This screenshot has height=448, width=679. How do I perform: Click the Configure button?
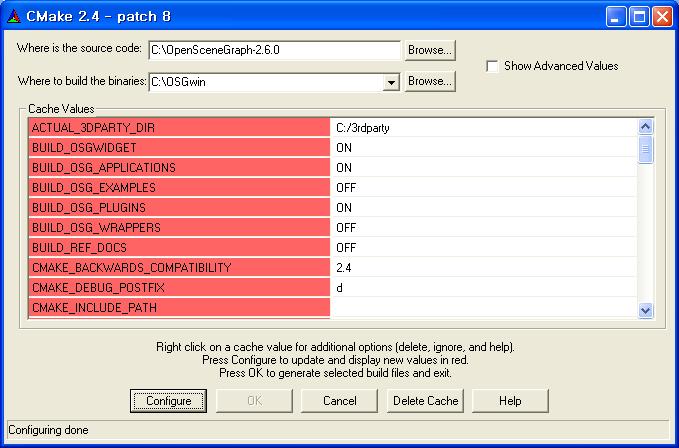tap(168, 401)
